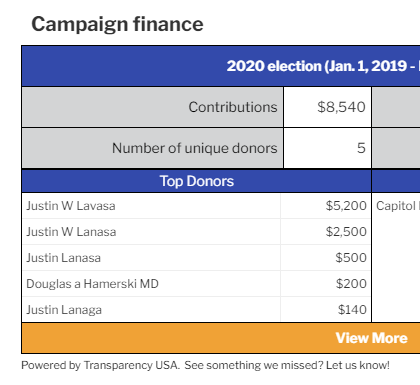This screenshot has height=385, width=420.
Task: Click the Justin Lanasa donor name
Action: click(x=63, y=258)
